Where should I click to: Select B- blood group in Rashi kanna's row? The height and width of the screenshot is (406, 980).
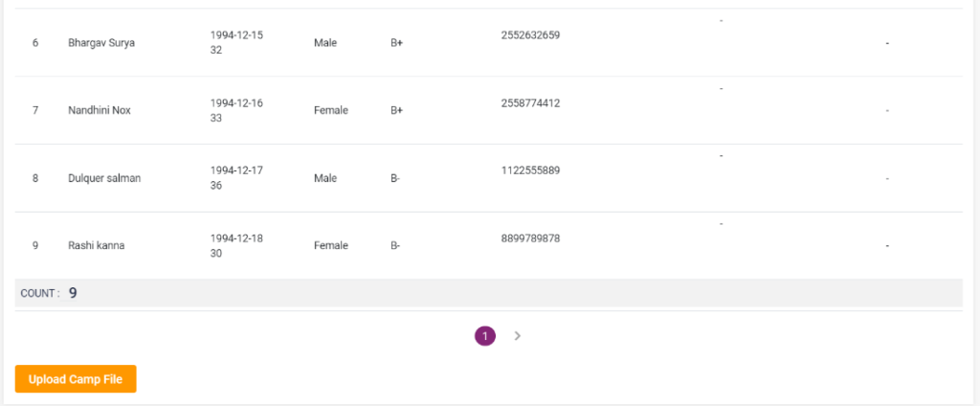pos(395,245)
